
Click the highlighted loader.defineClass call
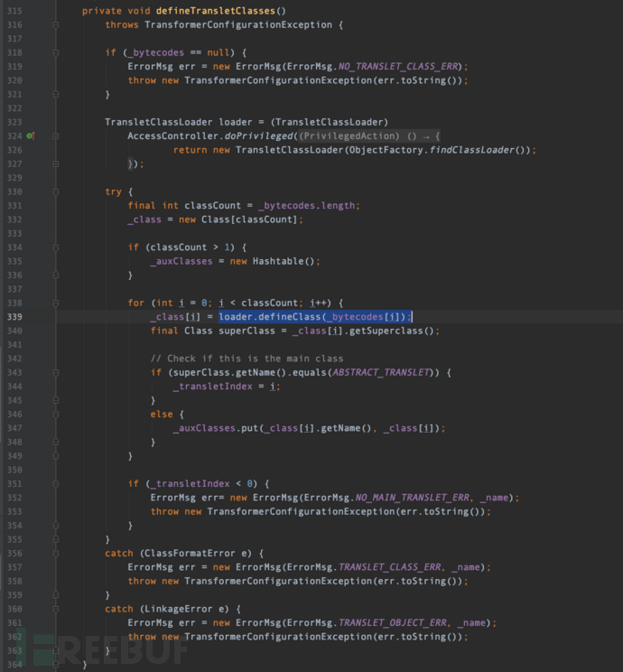pos(314,317)
